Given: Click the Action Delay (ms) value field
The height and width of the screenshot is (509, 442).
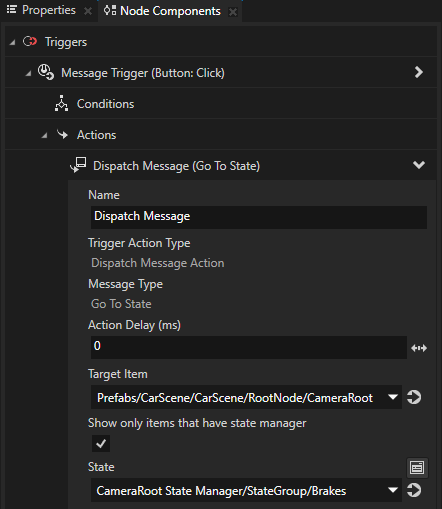Looking at the screenshot, I should click(x=249, y=347).
